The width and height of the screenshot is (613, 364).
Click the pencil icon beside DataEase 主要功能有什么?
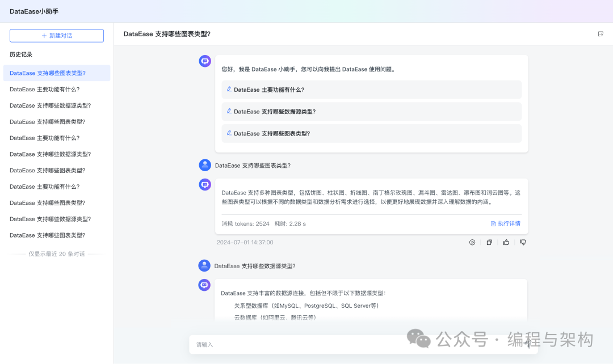[x=229, y=90]
